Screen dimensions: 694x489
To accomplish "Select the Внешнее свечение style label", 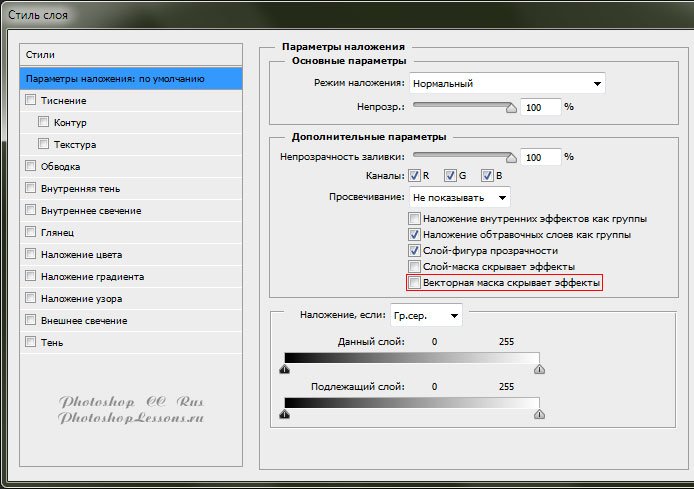I will [84, 320].
